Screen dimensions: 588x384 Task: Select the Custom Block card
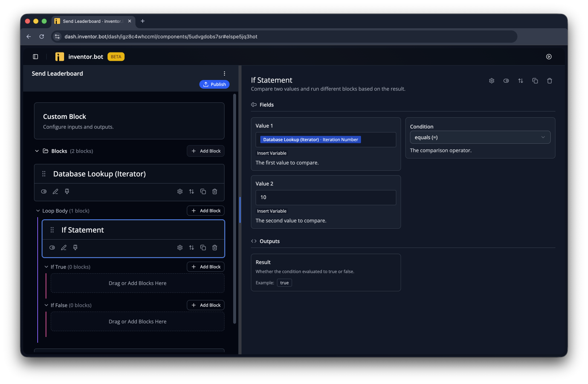[129, 121]
